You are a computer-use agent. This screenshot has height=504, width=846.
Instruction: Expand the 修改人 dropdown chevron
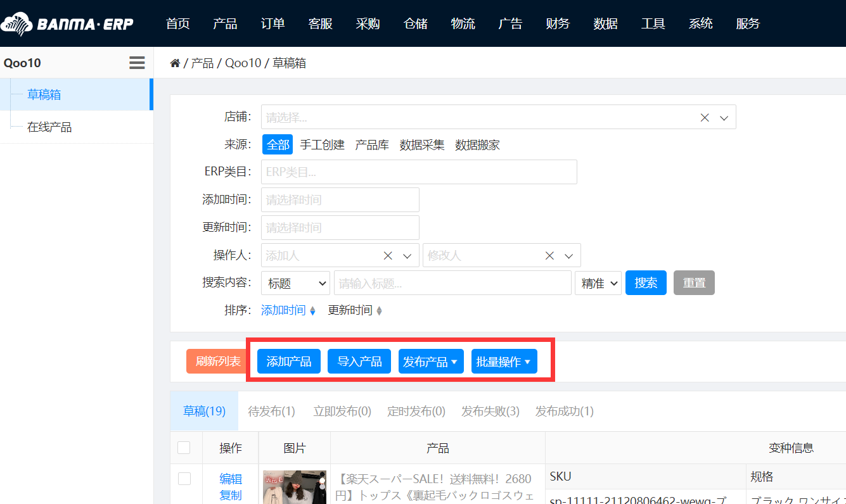[569, 256]
